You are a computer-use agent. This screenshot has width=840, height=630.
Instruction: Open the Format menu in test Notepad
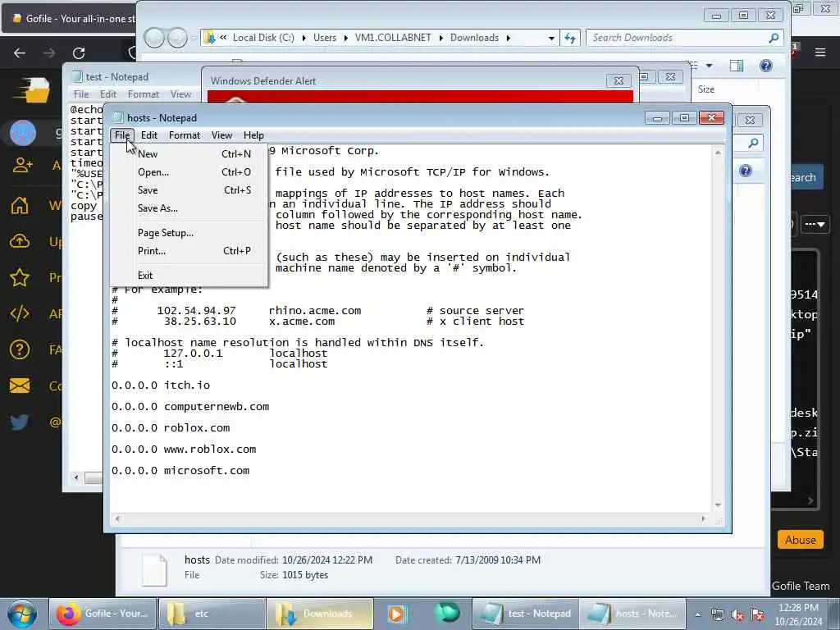[x=143, y=94]
